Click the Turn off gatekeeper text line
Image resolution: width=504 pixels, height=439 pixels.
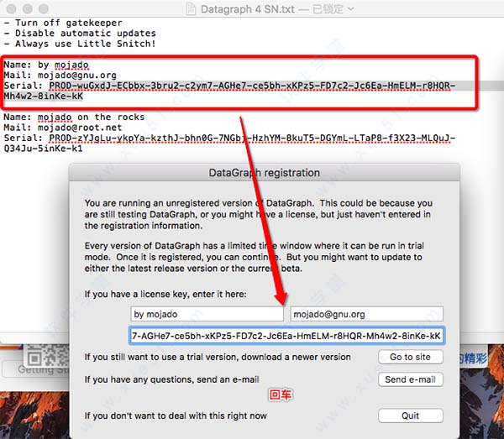pos(63,23)
